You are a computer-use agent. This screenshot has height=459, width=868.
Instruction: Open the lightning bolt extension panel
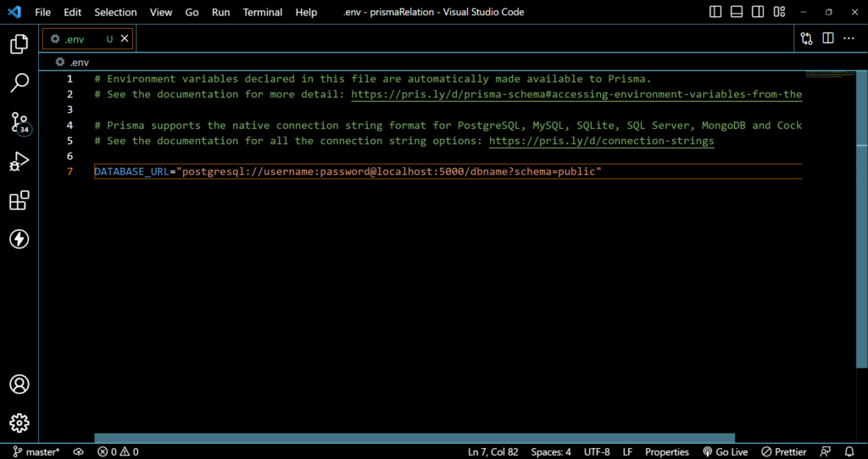coord(19,239)
